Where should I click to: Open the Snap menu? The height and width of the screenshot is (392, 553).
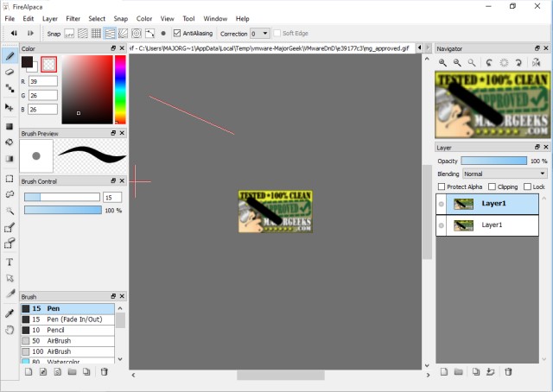point(121,19)
